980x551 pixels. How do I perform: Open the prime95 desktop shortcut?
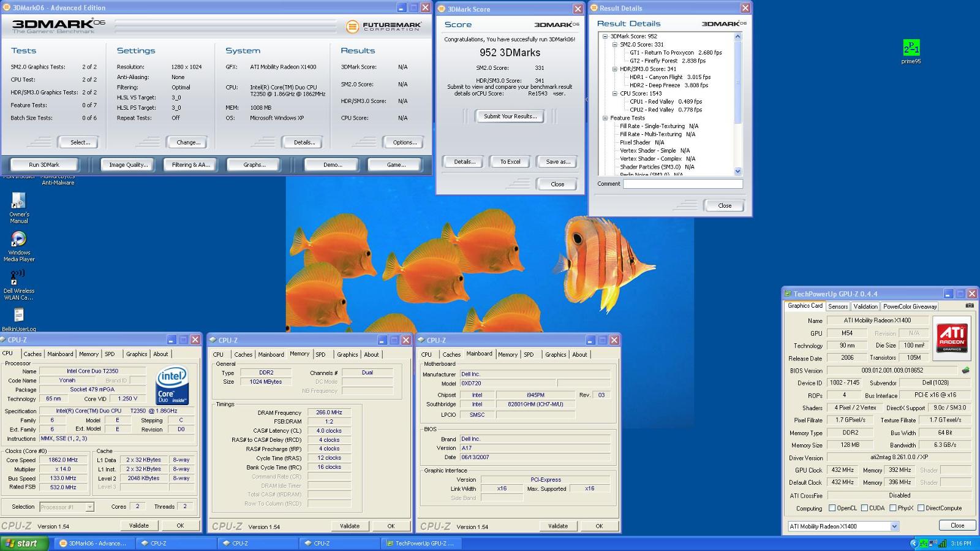[x=911, y=51]
